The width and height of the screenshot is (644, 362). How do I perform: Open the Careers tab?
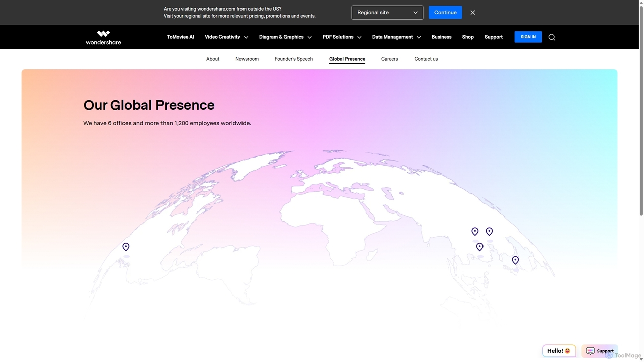[389, 59]
